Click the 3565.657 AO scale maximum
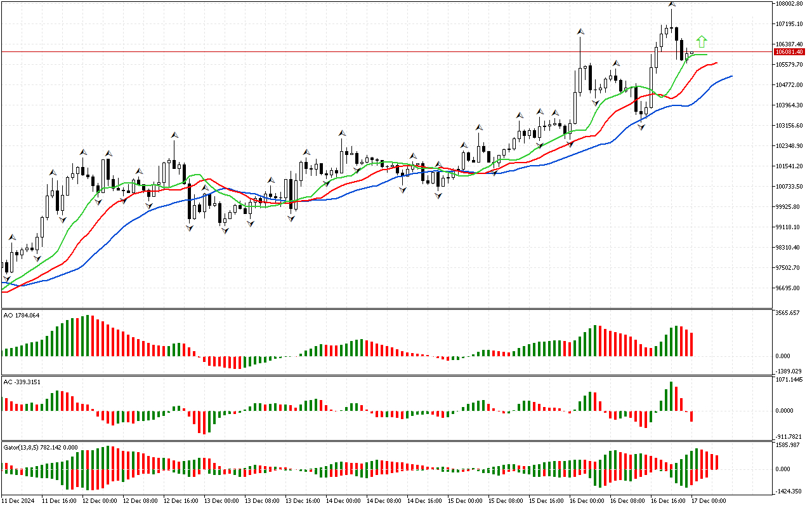The image size is (812, 508). click(788, 313)
